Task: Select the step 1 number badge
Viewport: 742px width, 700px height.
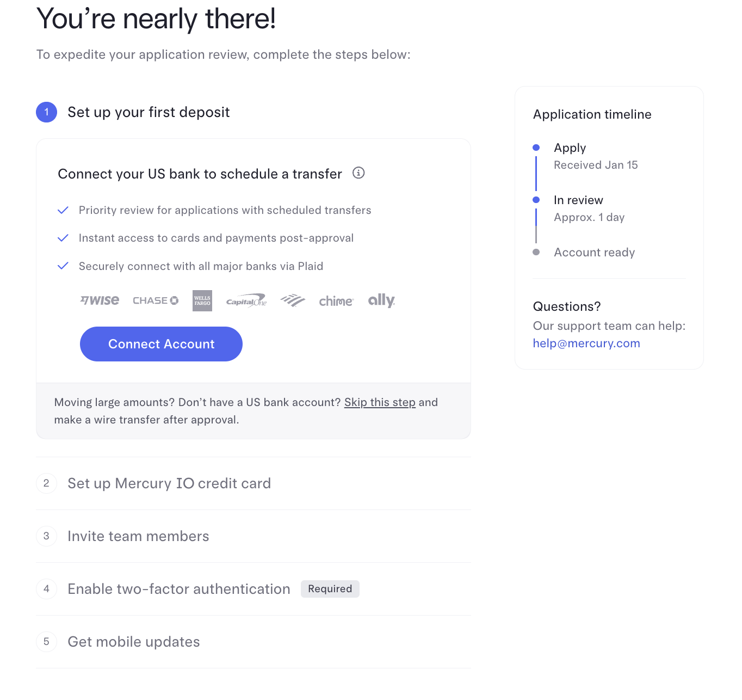Action: [x=47, y=112]
